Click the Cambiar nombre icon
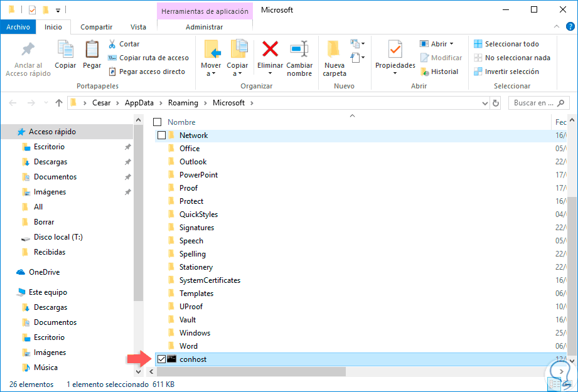Image resolution: width=578 pixels, height=392 pixels. (299, 49)
